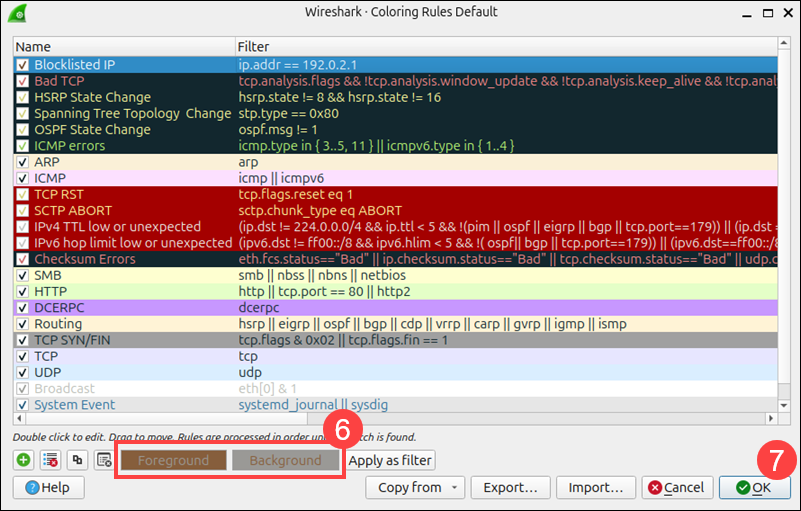
Task: Duplicate the selected coloring rule icon
Action: click(78, 460)
